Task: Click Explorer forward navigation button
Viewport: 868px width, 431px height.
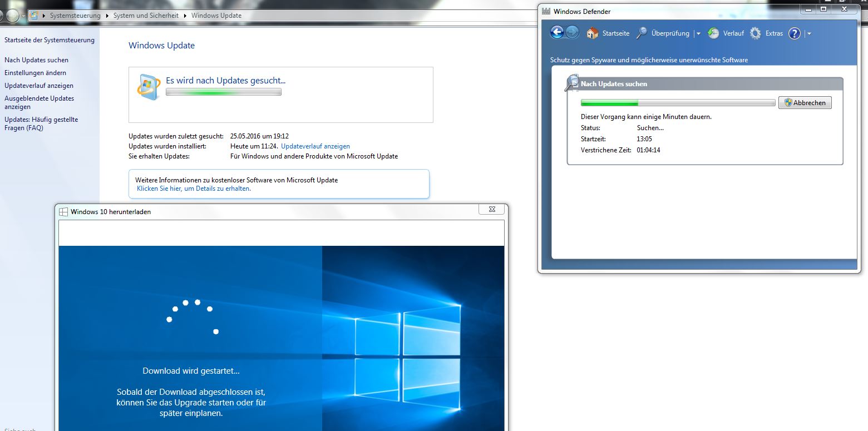Action: 12,16
